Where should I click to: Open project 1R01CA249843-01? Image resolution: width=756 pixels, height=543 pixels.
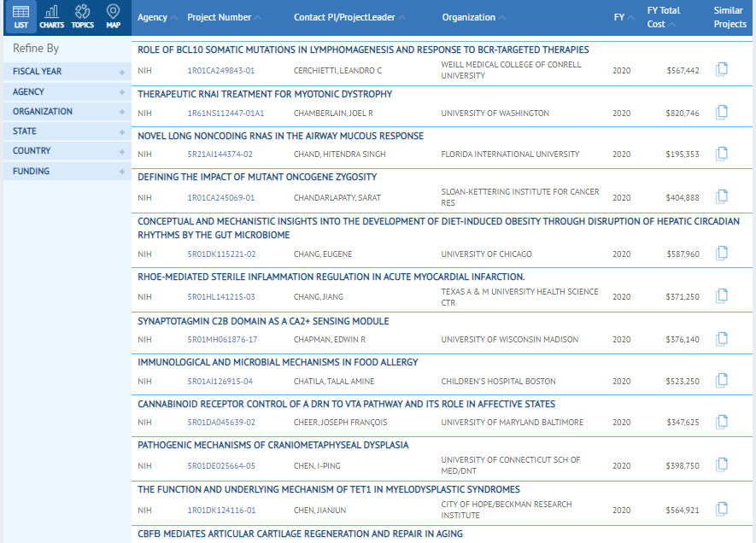click(221, 70)
